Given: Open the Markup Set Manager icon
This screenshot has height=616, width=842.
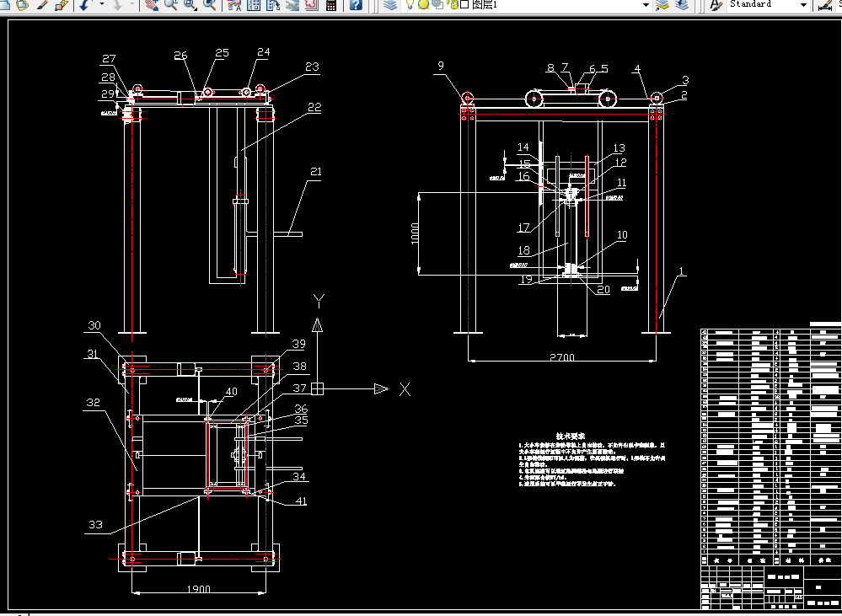Looking at the screenshot, I should (x=312, y=5).
